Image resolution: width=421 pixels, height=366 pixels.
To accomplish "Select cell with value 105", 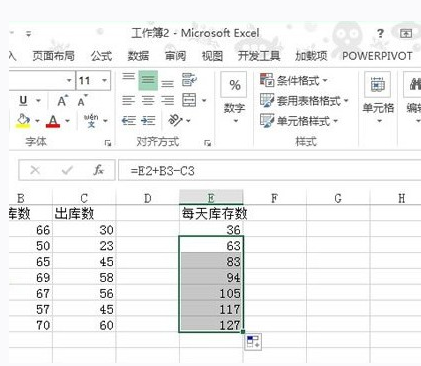I will 211,293.
